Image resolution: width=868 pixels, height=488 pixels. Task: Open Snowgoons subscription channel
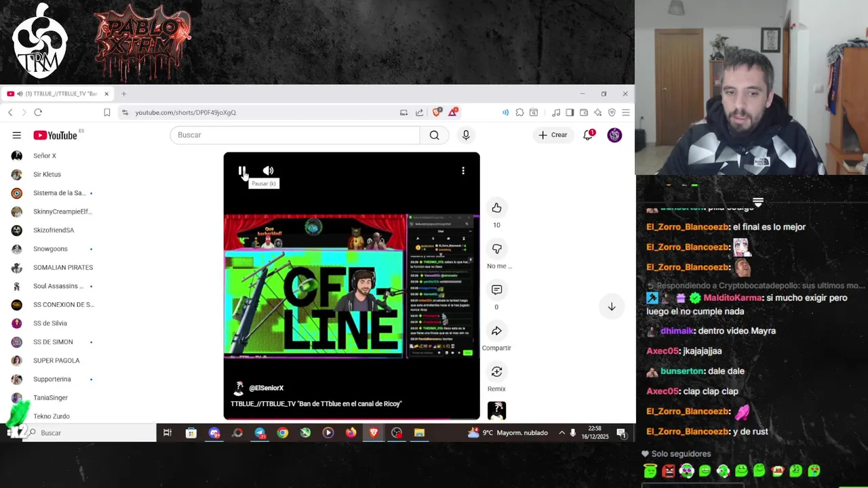coord(52,249)
